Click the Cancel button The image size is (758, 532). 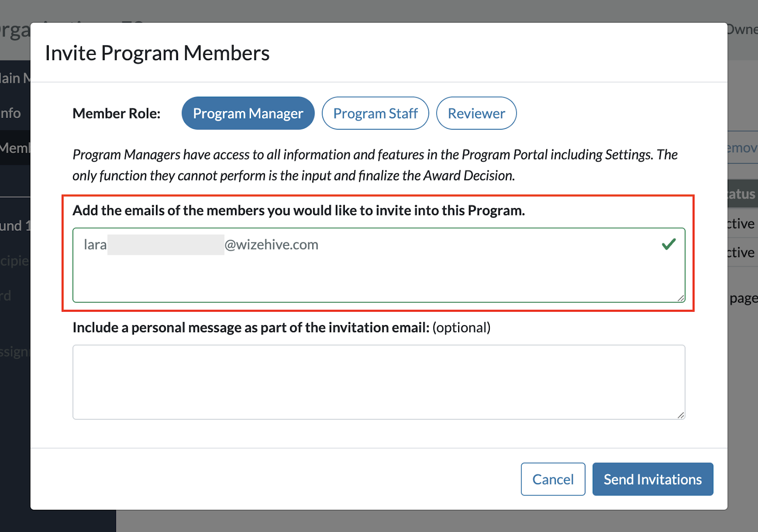click(x=553, y=479)
